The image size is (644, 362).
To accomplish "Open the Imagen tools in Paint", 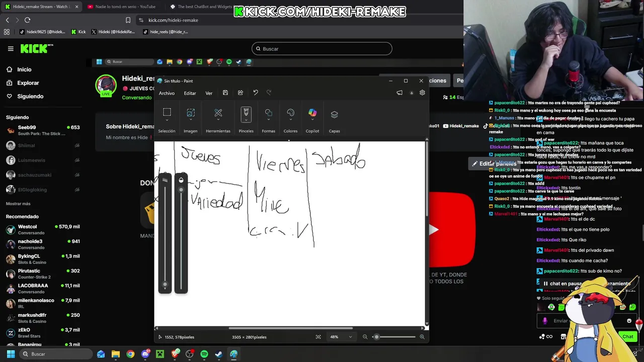I will (191, 113).
